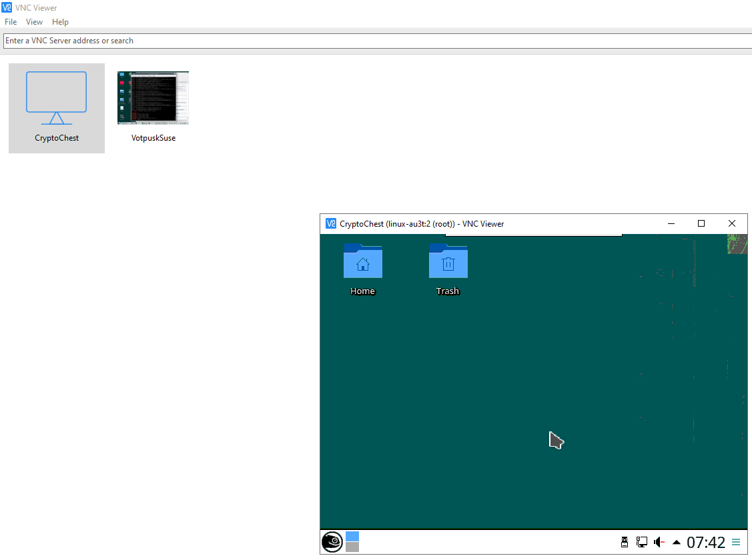
Task: Focus the VNC Server address search field
Action: point(378,41)
